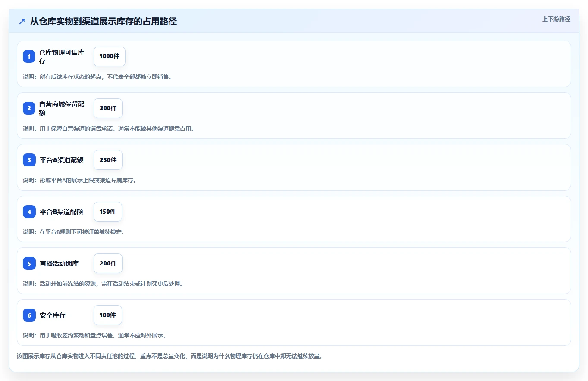Click the 上下游路径 label in the header

click(x=556, y=19)
